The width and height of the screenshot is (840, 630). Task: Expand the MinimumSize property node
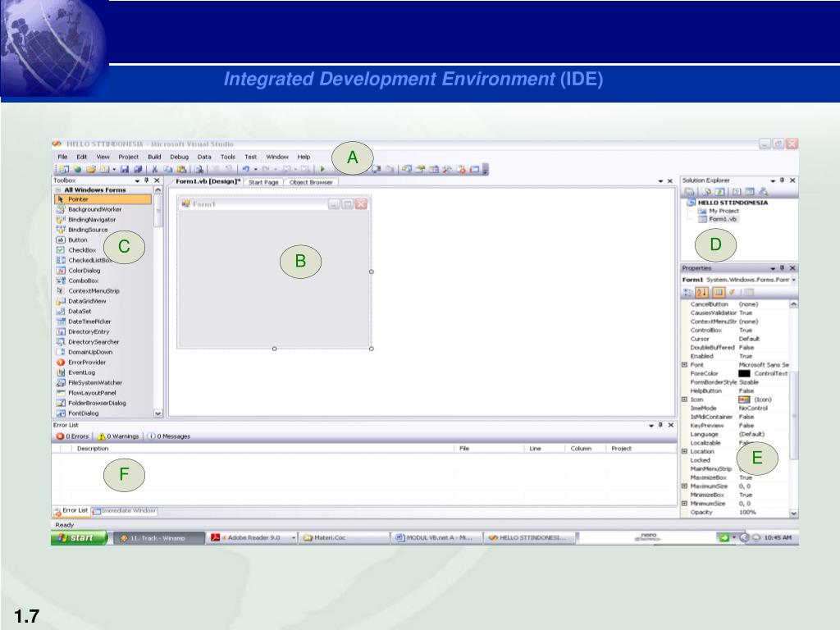coord(684,504)
